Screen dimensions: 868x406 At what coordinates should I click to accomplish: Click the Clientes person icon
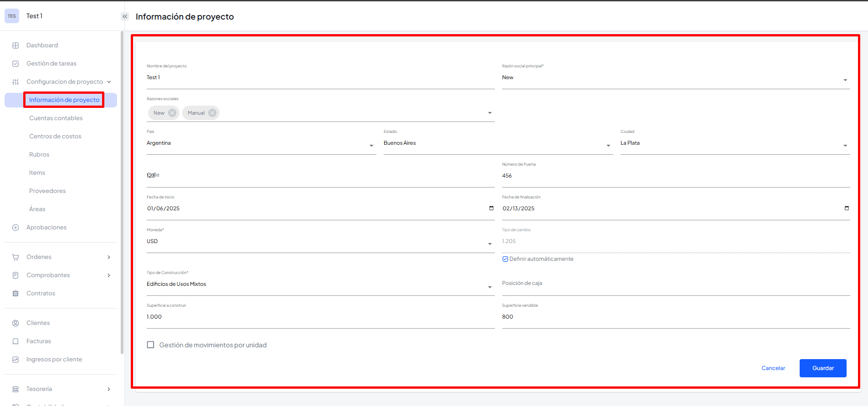[15, 323]
